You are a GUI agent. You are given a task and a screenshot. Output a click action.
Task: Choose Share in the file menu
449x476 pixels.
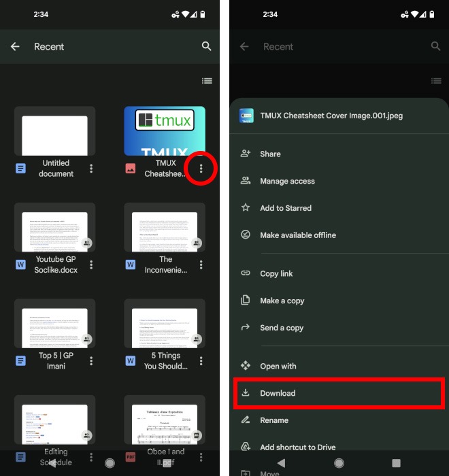point(339,154)
